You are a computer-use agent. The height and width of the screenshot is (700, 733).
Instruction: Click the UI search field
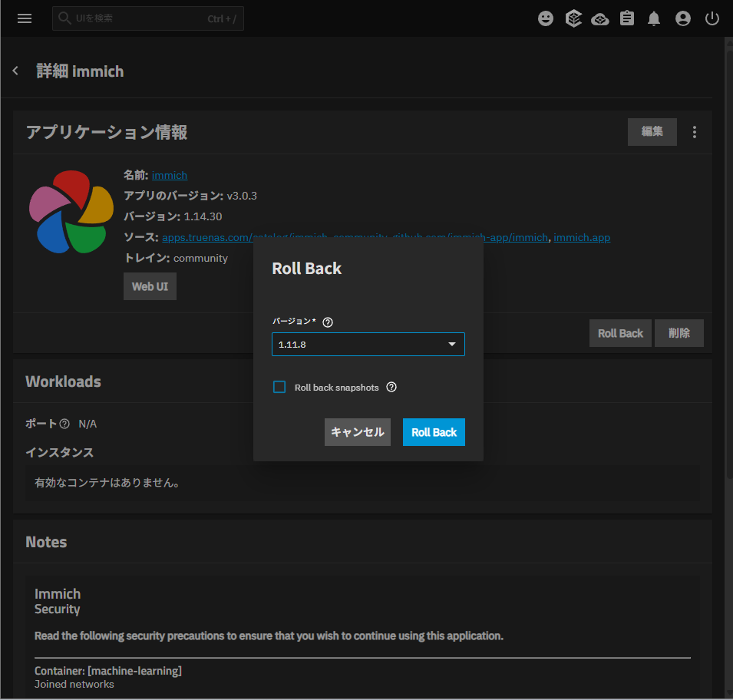[x=147, y=18]
